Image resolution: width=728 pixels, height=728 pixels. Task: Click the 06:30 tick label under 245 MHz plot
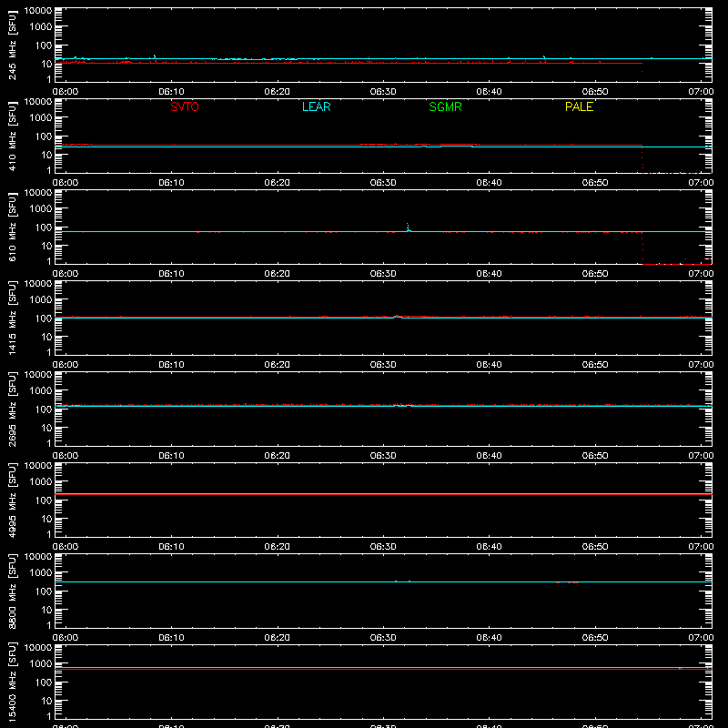point(383,92)
